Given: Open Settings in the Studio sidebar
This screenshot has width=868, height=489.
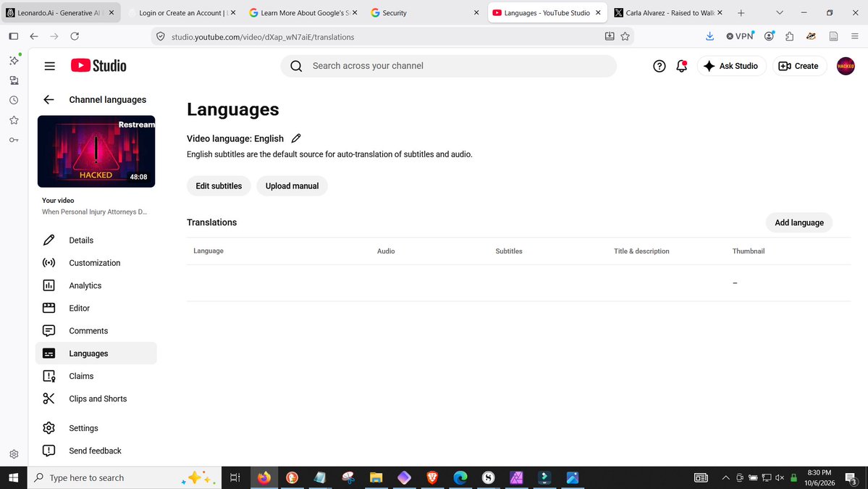Looking at the screenshot, I should tap(96, 428).
